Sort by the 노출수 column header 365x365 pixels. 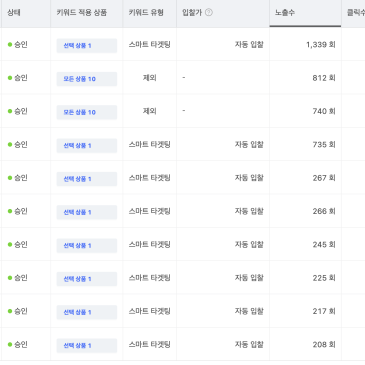[285, 13]
